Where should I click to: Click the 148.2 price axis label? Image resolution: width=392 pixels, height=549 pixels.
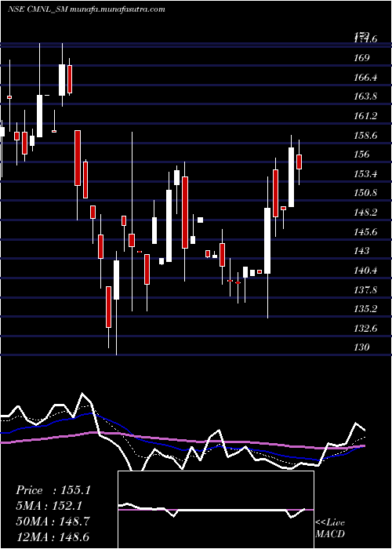365,213
